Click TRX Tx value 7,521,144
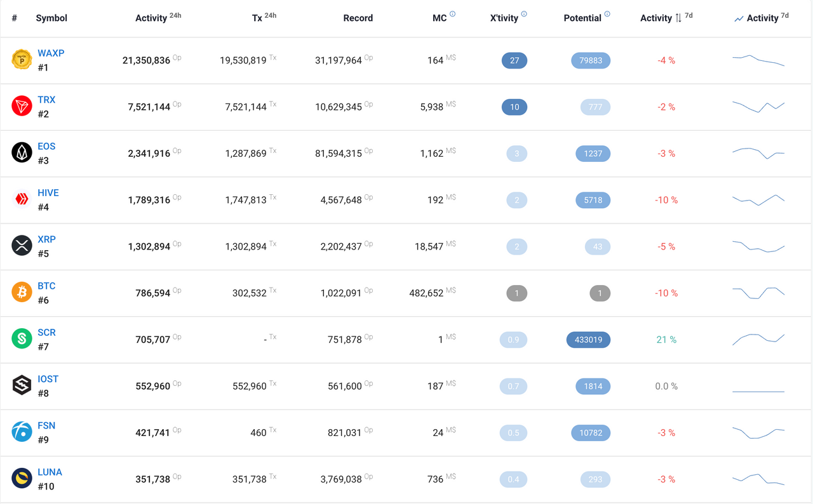Image resolution: width=813 pixels, height=504 pixels. pyautogui.click(x=246, y=107)
